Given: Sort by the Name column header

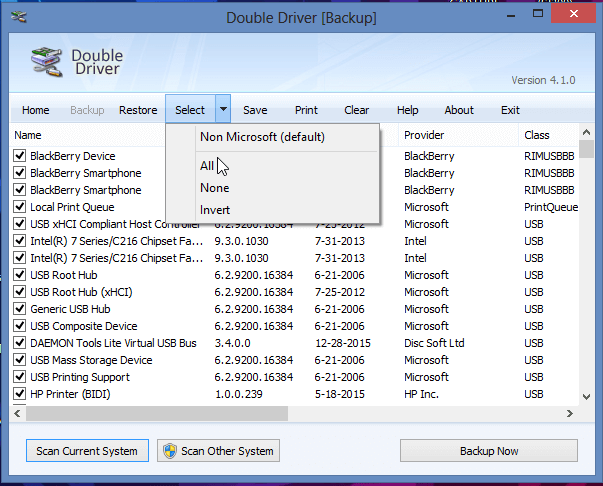Looking at the screenshot, I should coord(28,135).
